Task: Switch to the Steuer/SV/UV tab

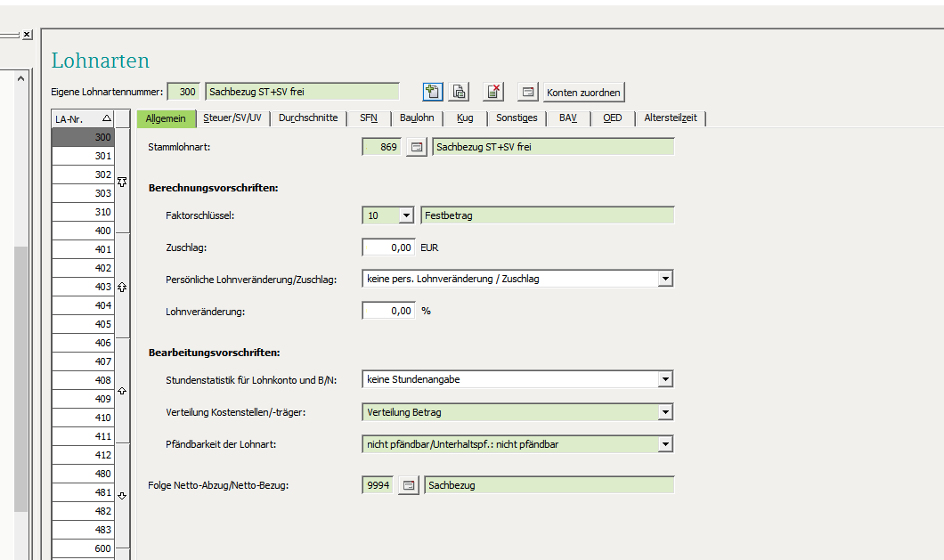Action: (232, 118)
